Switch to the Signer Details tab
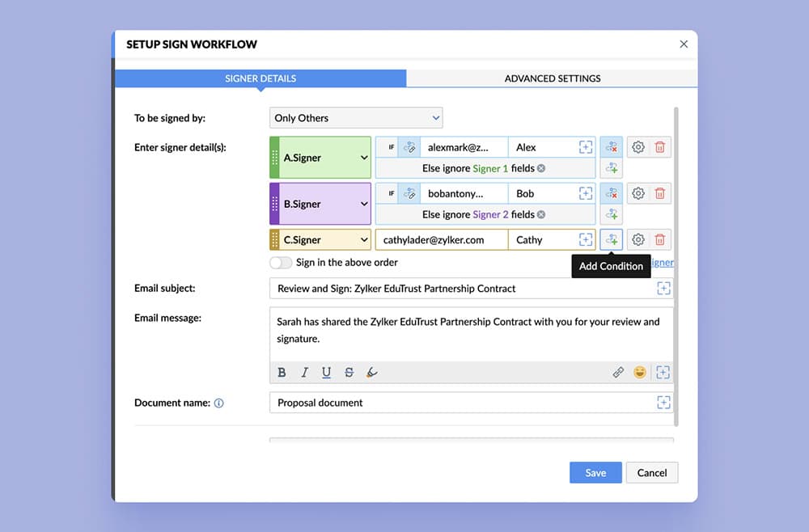Viewport: 809px width, 532px height. point(260,78)
